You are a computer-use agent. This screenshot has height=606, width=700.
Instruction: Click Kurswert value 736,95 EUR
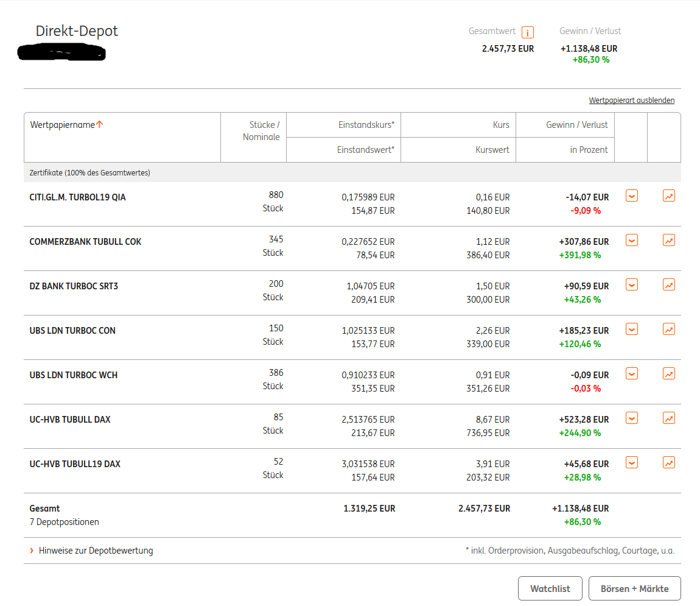[x=488, y=433]
